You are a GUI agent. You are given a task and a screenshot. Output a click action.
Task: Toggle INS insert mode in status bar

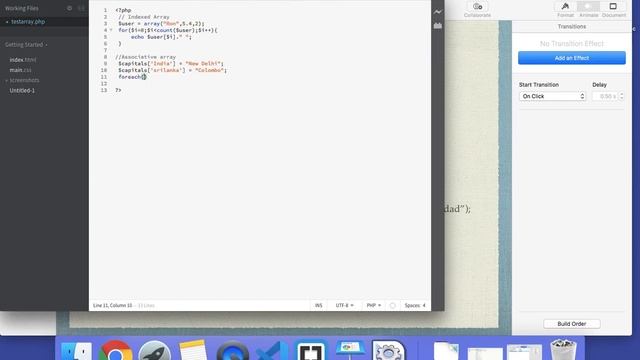pyautogui.click(x=318, y=305)
